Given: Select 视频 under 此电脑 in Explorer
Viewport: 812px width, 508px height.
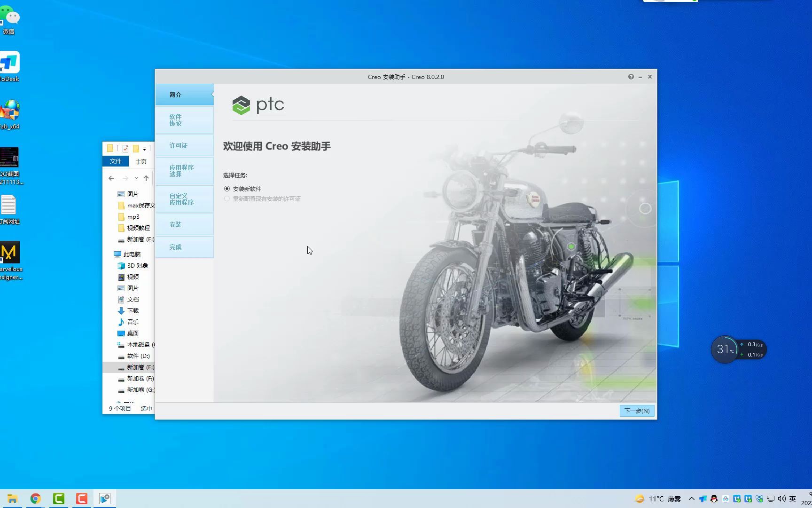Looking at the screenshot, I should [128, 277].
